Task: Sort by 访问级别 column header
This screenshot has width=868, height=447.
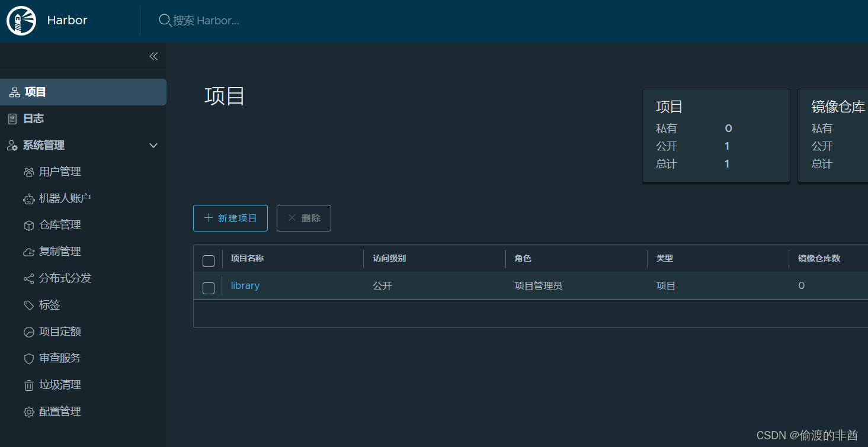Action: click(x=389, y=259)
